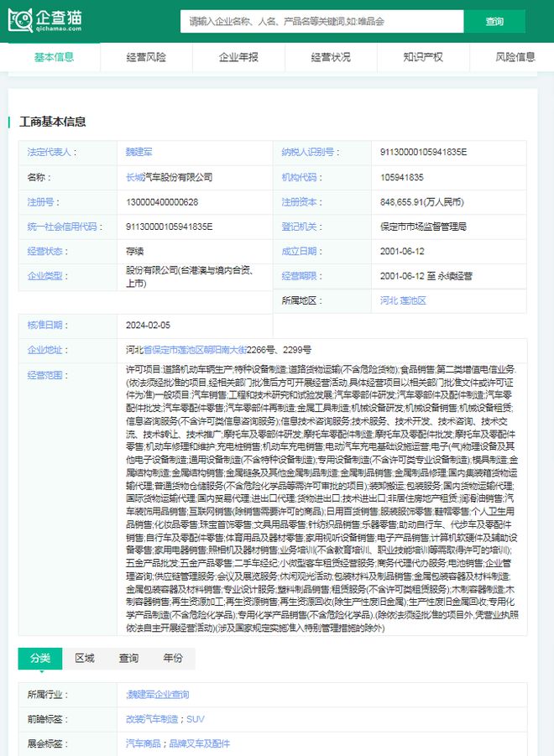Open the 汽车商品 exhibition tag link
The height and width of the screenshot is (756, 554).
pyautogui.click(x=144, y=743)
